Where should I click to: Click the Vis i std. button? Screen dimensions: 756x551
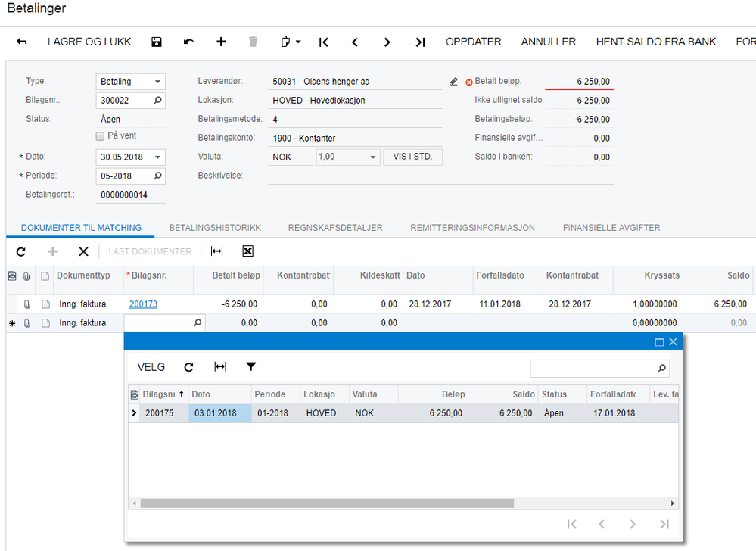coord(412,157)
